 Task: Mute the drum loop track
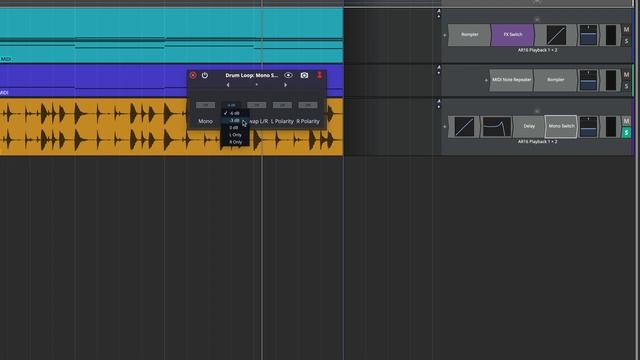point(626,121)
